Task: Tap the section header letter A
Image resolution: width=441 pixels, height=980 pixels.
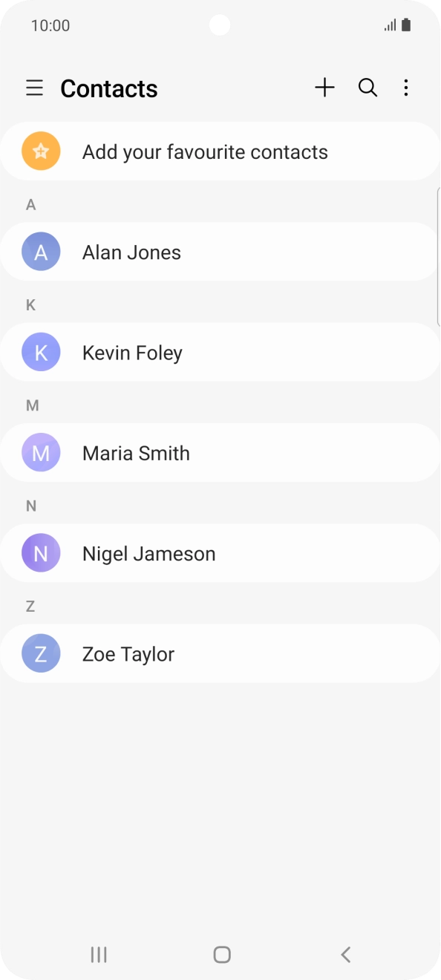Action: click(30, 204)
